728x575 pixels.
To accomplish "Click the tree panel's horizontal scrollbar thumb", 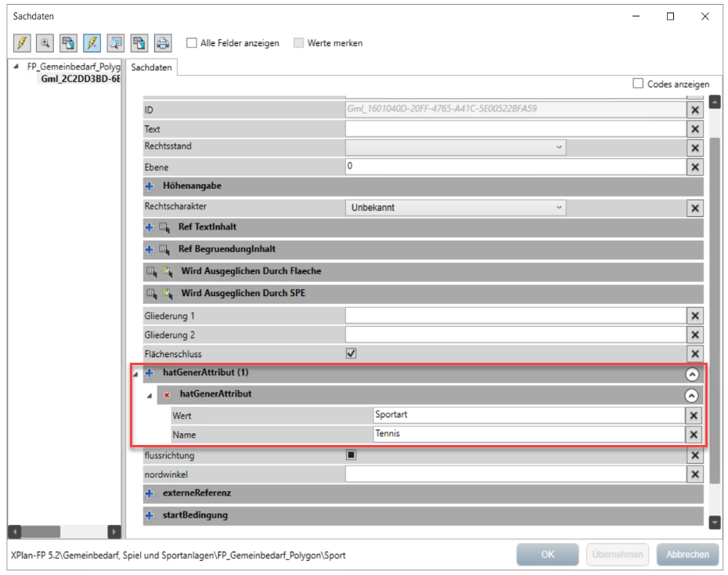I will 41,531.
